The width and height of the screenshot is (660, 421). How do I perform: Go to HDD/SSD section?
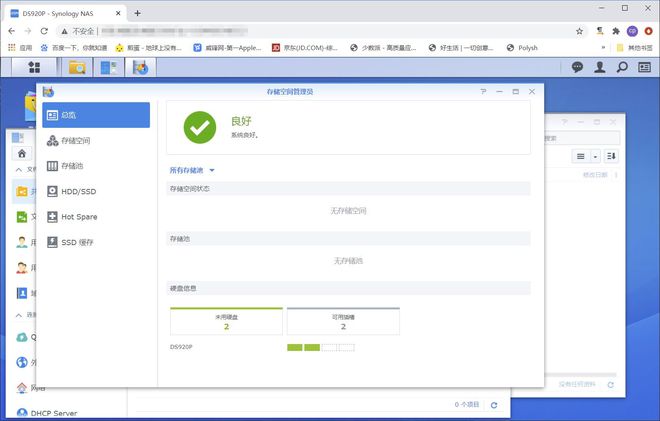[96, 192]
